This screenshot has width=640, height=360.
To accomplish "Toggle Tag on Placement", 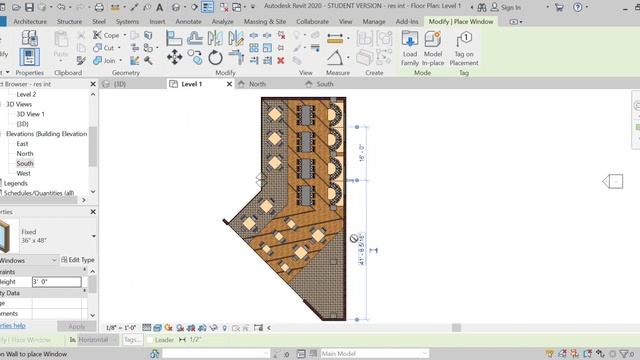I will pos(464,49).
